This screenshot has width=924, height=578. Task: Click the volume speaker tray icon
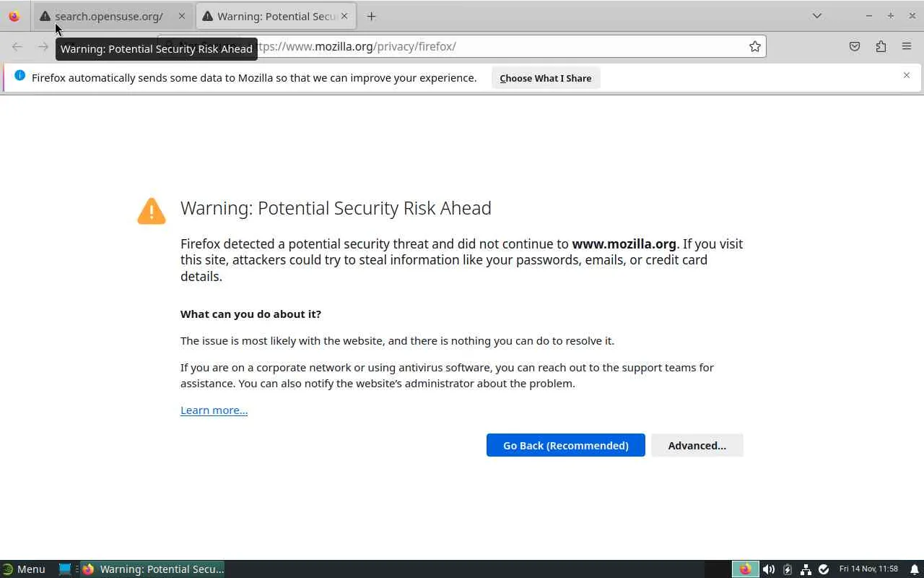click(x=769, y=569)
